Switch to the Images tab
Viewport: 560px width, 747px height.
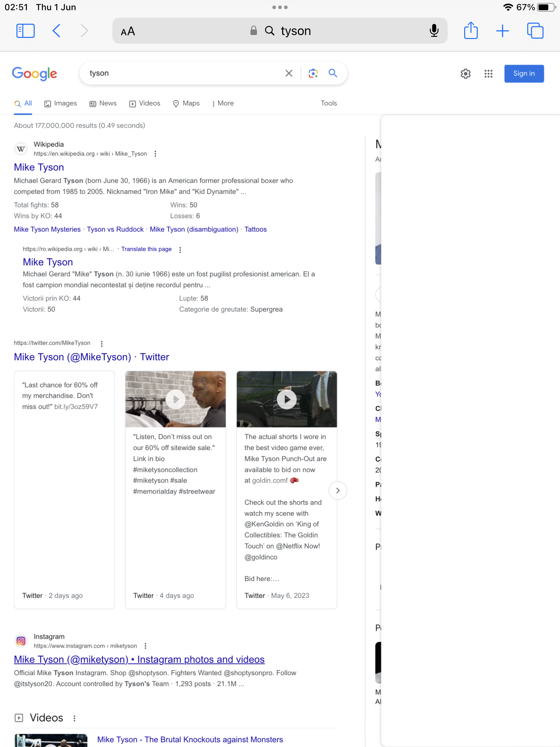pos(61,104)
